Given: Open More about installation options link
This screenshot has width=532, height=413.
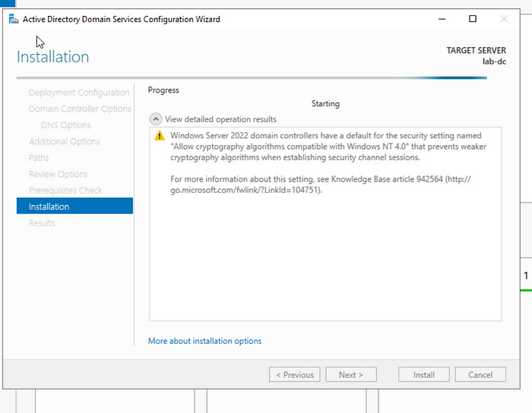Looking at the screenshot, I should point(204,341).
